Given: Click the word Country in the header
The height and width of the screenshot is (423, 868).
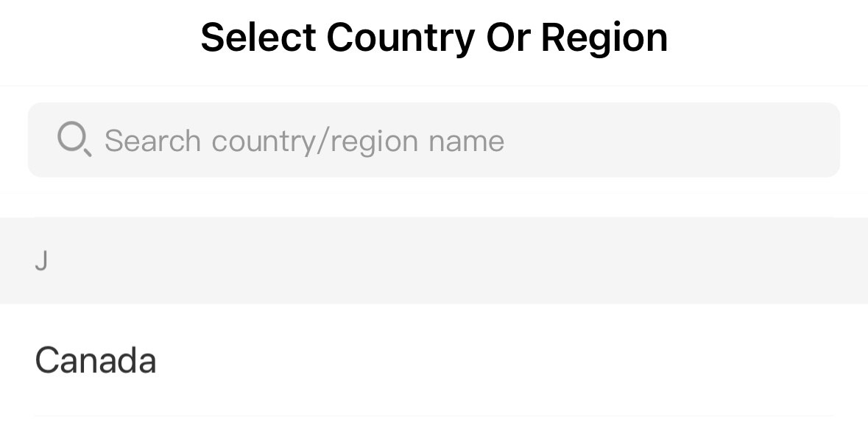Looking at the screenshot, I should pyautogui.click(x=401, y=39).
